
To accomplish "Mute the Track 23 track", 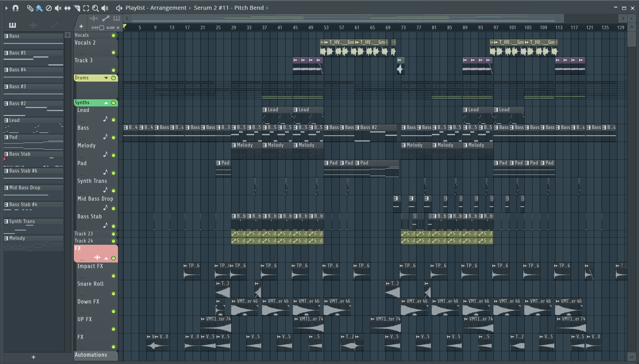I will coord(113,234).
